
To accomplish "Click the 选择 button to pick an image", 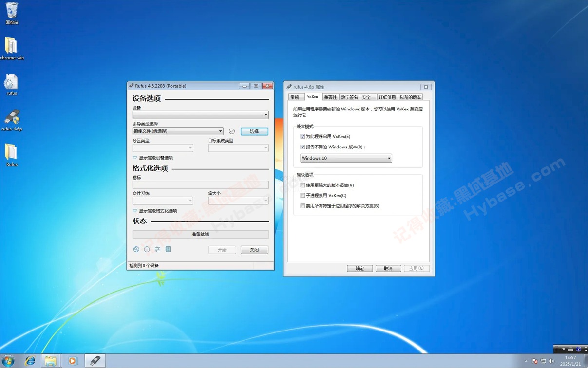I will (254, 131).
